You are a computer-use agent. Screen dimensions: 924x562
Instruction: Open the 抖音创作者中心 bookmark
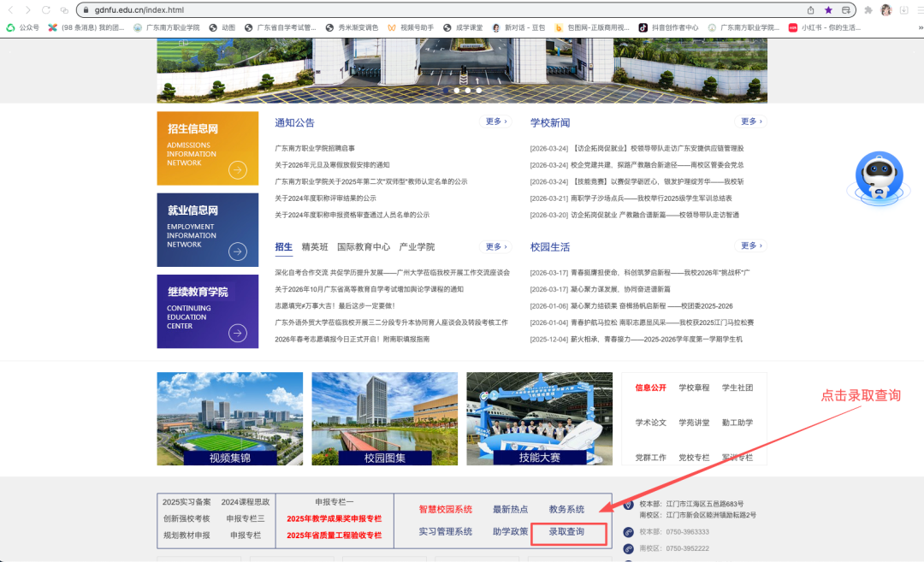(668, 27)
